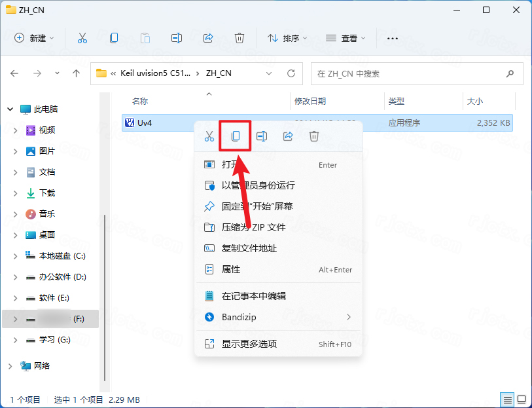This screenshot has width=532, height=408.
Task: Expand the Bandizip submenu arrow
Action: pyautogui.click(x=349, y=317)
